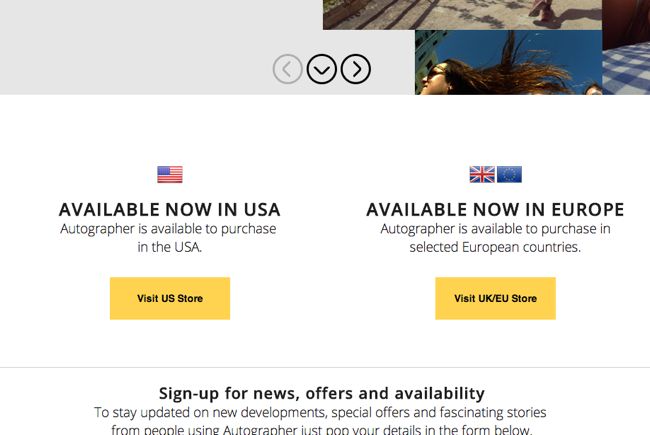Screen dimensions: 650x435
Task: Select the Available Now in USA heading
Action: (x=170, y=209)
